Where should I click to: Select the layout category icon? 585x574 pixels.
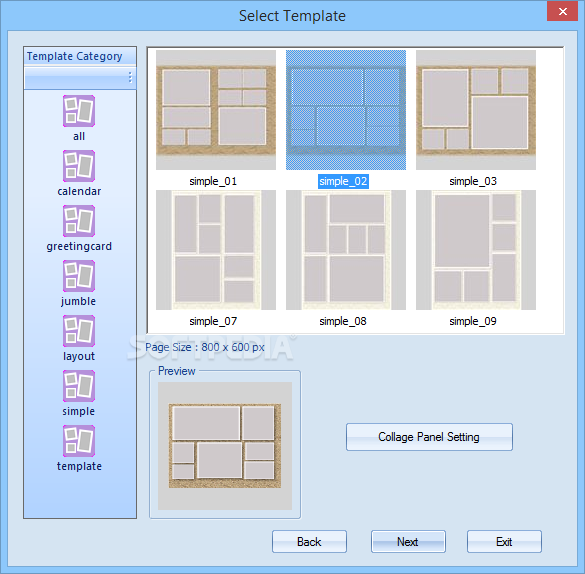79,331
